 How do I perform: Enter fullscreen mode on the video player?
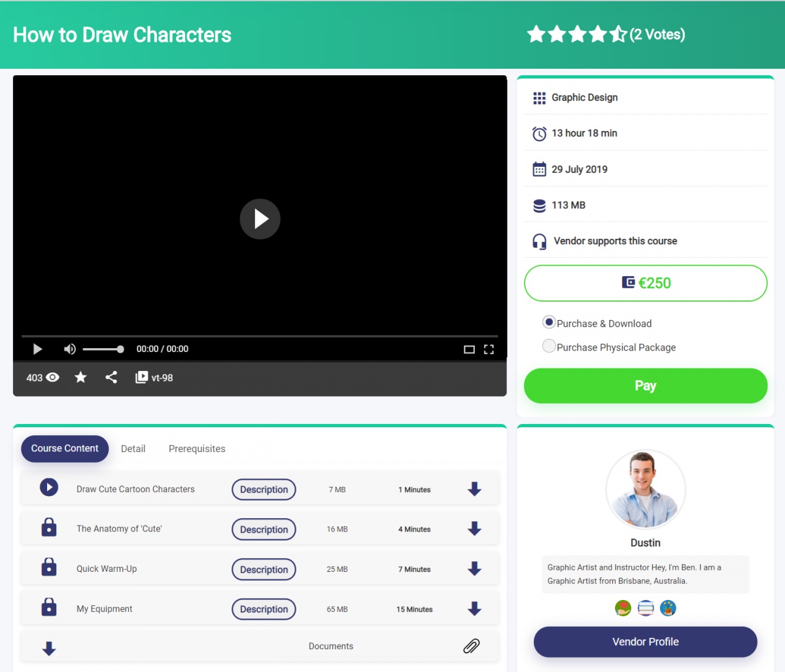489,349
